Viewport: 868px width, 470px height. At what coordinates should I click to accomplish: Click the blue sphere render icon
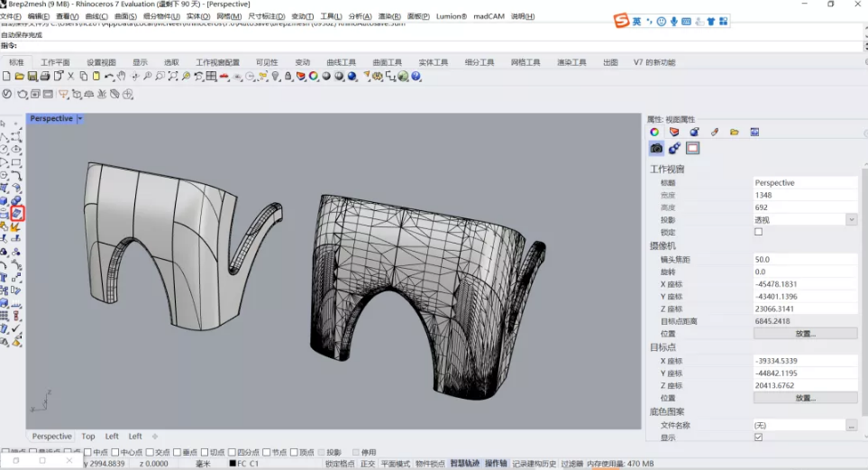point(352,76)
